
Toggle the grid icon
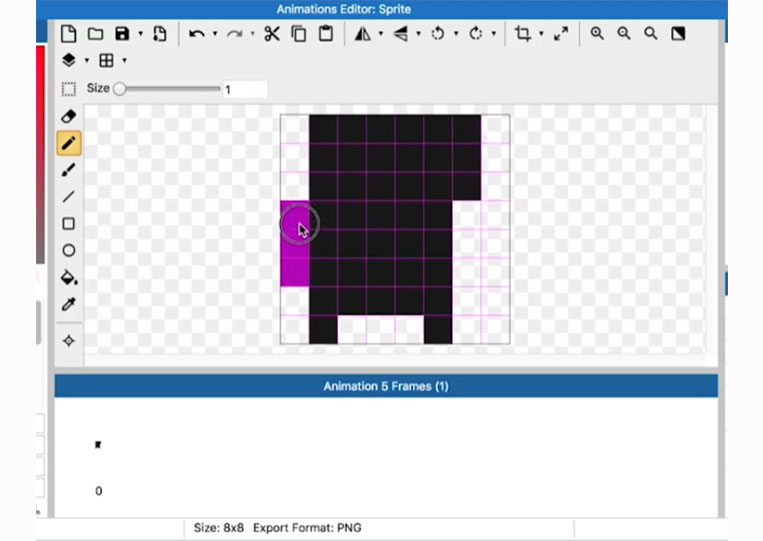click(106, 60)
